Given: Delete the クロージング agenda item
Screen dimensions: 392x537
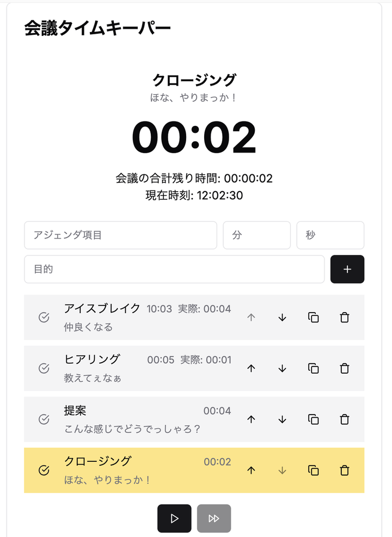Looking at the screenshot, I should (344, 471).
